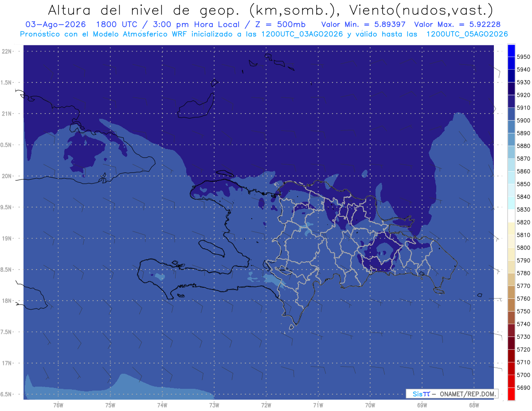Screen dimensions: 532x411
Task: Click the 19N latitude label
Action: point(7,239)
